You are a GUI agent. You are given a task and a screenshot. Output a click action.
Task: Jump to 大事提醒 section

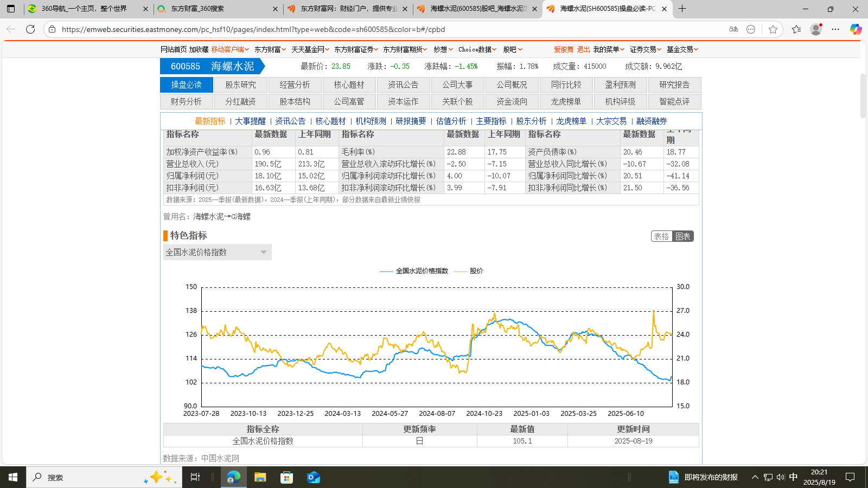point(250,121)
